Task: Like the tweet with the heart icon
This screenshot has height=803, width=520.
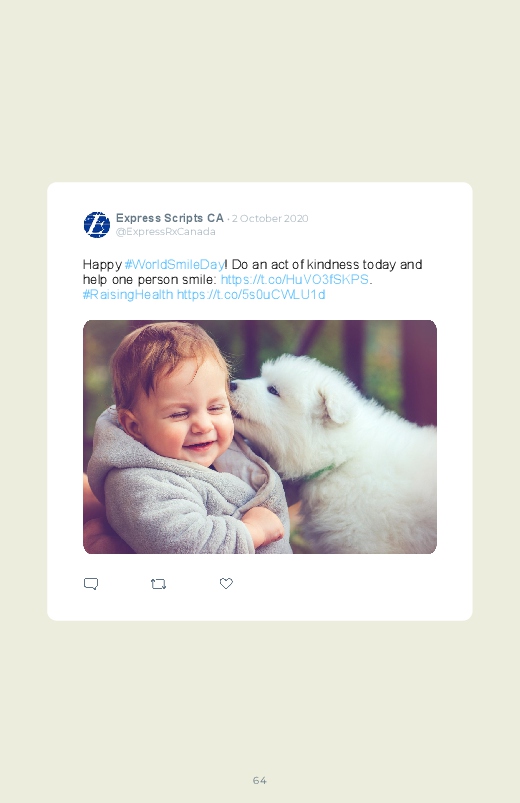Action: tap(226, 583)
